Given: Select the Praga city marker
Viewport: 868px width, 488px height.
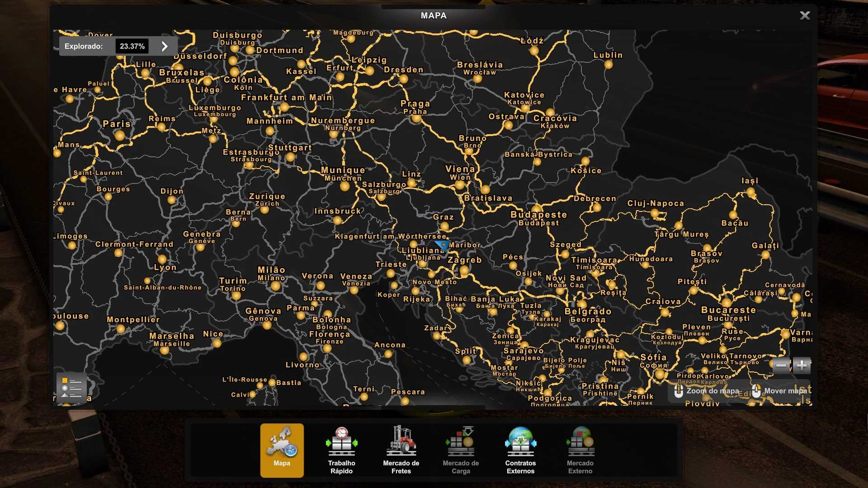Looking at the screenshot, I should coord(416,118).
